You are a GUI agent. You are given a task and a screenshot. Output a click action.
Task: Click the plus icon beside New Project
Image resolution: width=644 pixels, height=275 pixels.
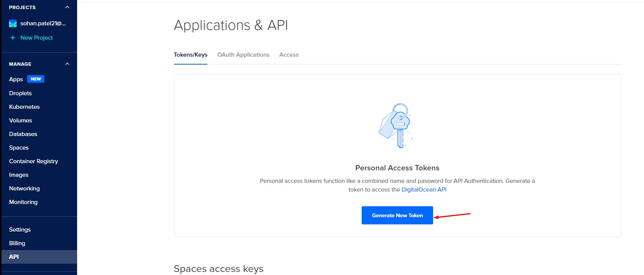[x=13, y=38]
